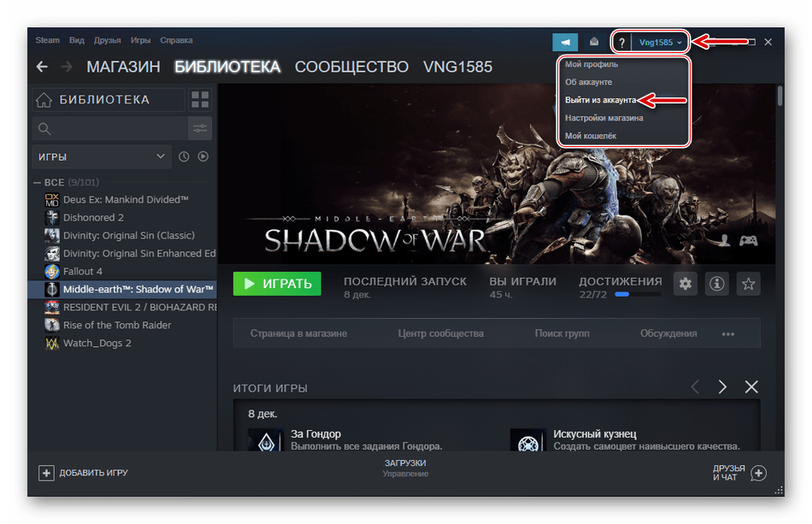Add Shadow of War to favorites star
The image size is (812, 524).
click(749, 284)
